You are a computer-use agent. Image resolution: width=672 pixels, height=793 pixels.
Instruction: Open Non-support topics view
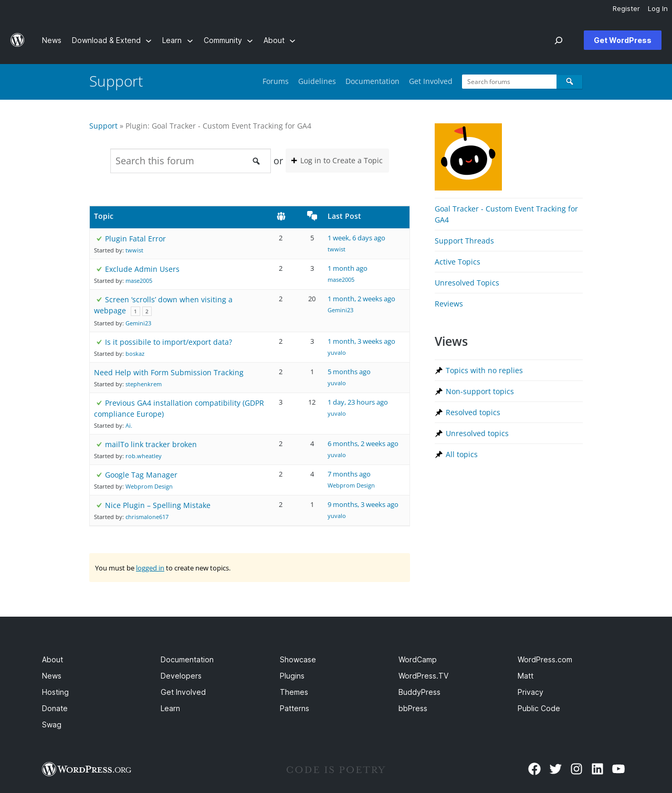480,392
